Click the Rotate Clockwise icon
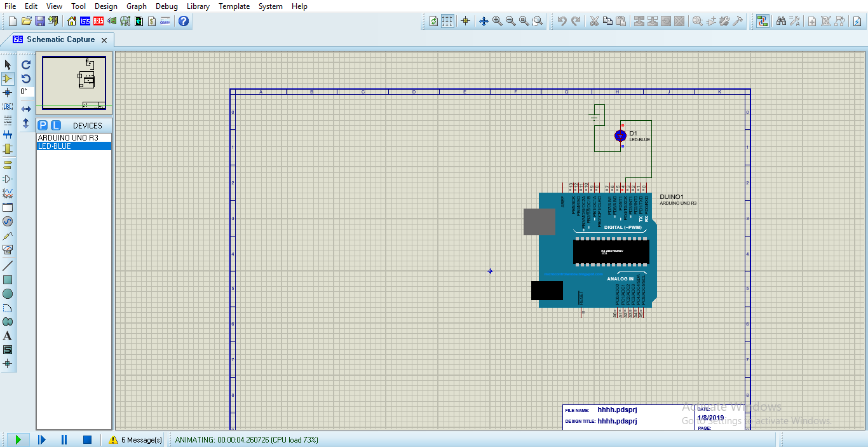Screen dimensions: 868x447 point(26,64)
